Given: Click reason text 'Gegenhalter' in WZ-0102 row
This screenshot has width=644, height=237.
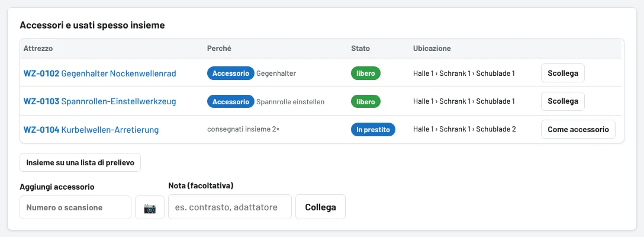Looking at the screenshot, I should pos(276,73).
